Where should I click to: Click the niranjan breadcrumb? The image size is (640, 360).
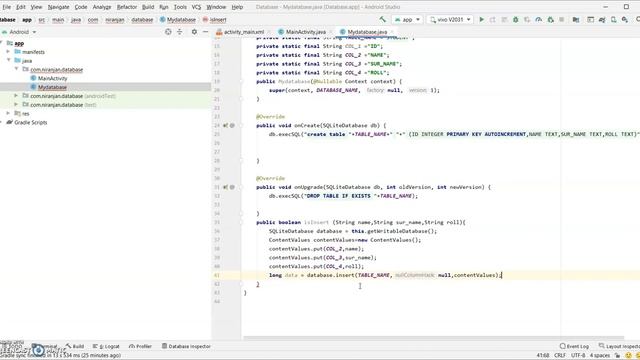pos(115,20)
